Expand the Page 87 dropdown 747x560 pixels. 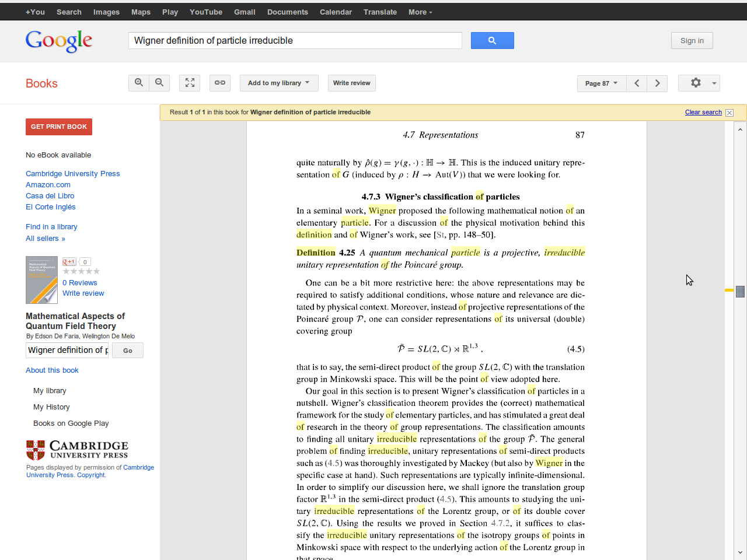[601, 83]
